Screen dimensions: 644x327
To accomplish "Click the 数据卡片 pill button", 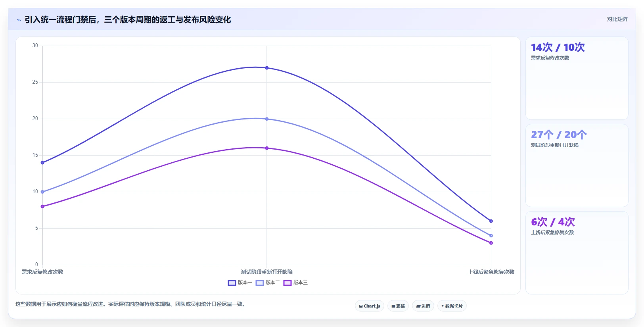I will (x=452, y=306).
